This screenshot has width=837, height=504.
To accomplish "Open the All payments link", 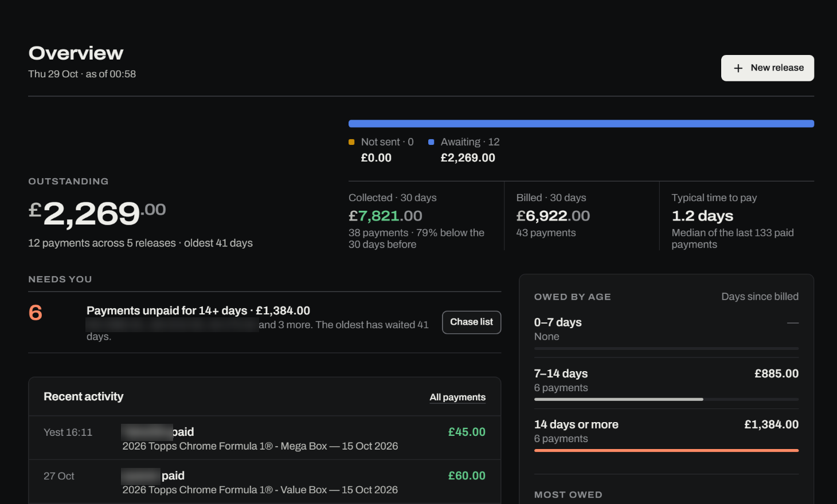I will pos(457,397).
